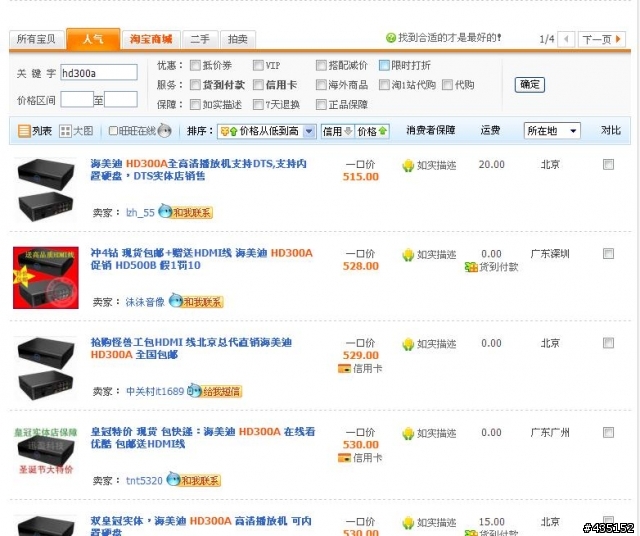The width and height of the screenshot is (640, 536).
Task: Tick the 信用卡 service checkbox
Action: coord(258,85)
